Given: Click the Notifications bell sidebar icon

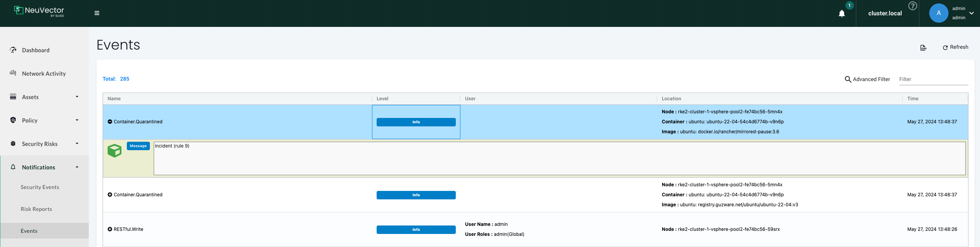Looking at the screenshot, I should point(13,167).
